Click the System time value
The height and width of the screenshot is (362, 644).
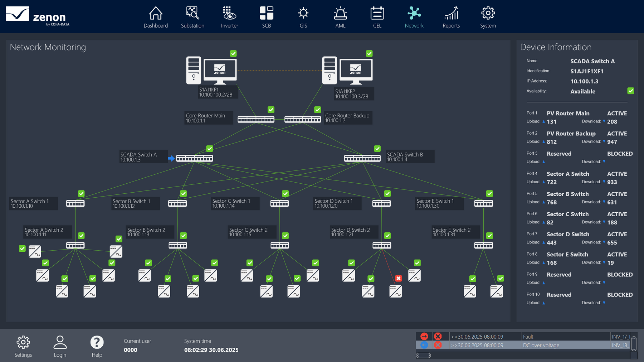pos(211,350)
